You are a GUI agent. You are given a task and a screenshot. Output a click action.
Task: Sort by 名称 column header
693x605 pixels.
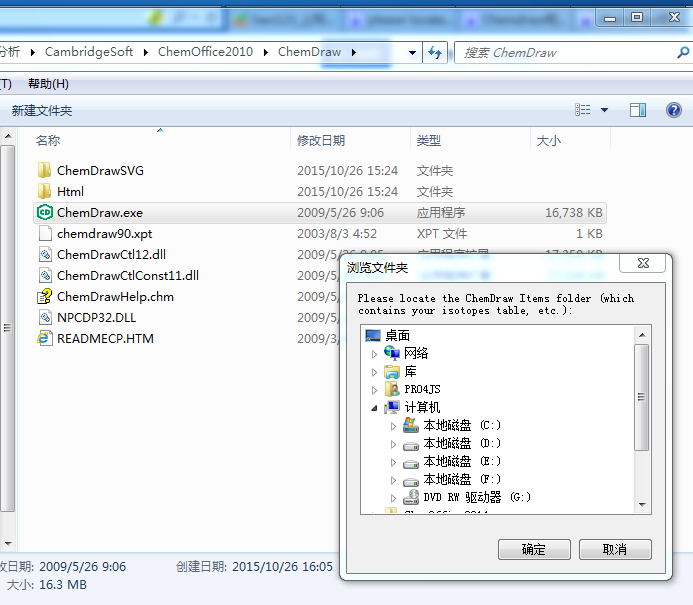click(x=48, y=141)
